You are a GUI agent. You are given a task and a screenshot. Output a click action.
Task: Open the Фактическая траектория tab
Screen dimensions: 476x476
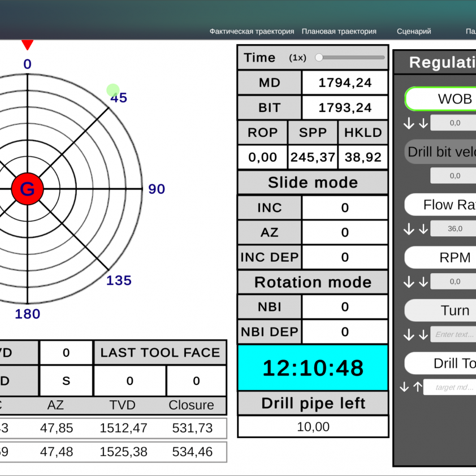click(252, 32)
